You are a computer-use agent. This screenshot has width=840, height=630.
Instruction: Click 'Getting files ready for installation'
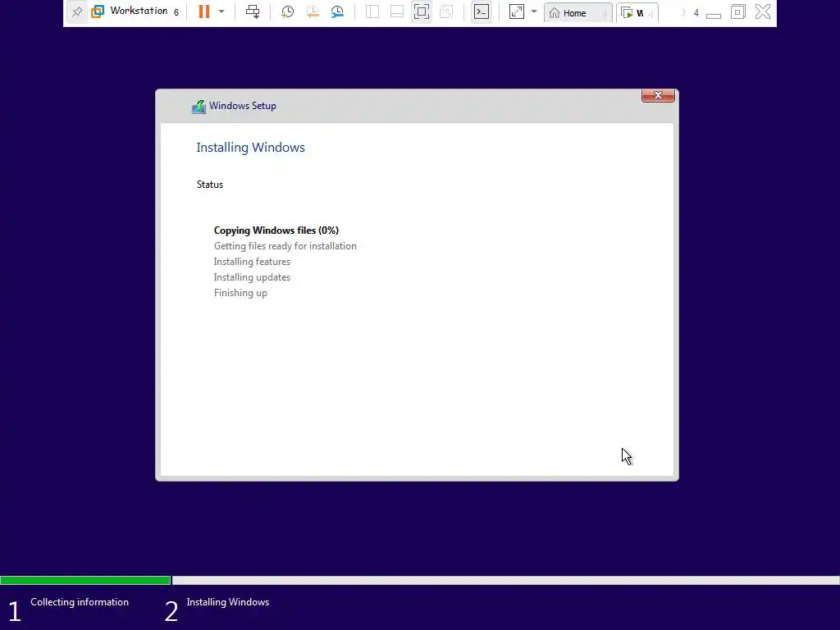[x=285, y=246]
